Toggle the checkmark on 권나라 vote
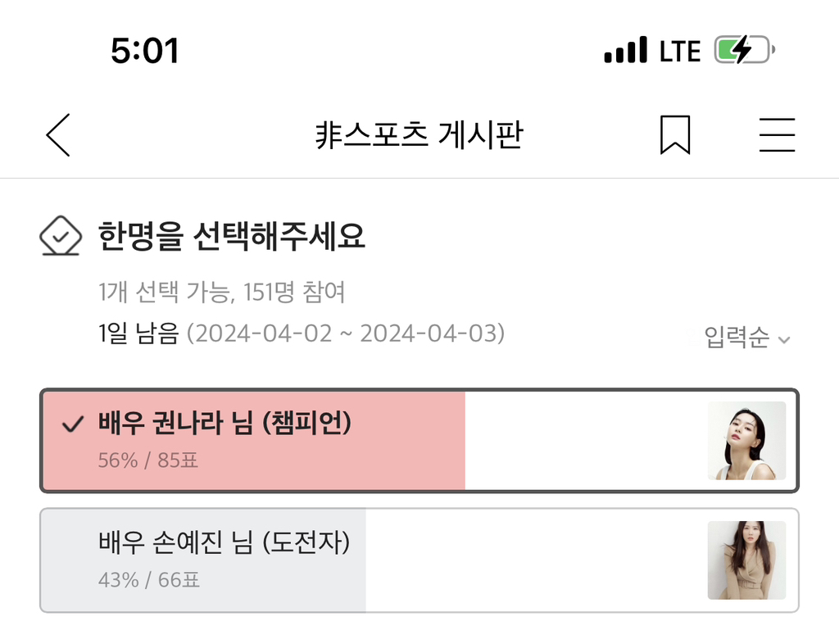The image size is (839, 644). click(x=73, y=424)
